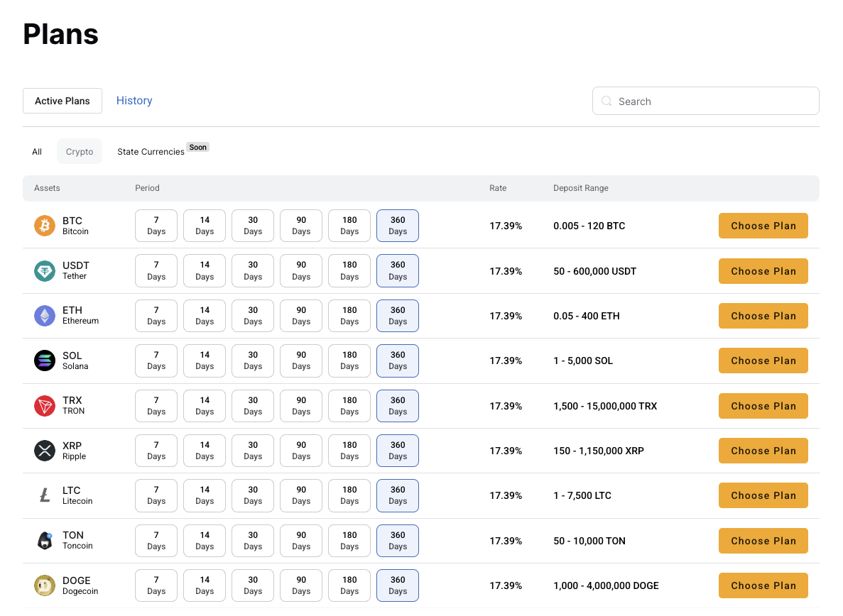Click the 17.39% rate in ETH row
This screenshot has height=616, width=843.
tap(506, 316)
